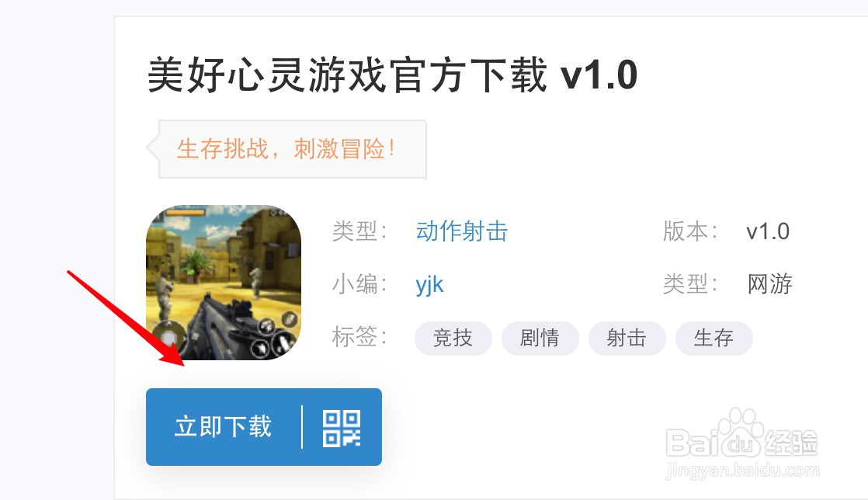The width and height of the screenshot is (868, 500).
Task: Click the red arrow annotation
Action: point(126,318)
